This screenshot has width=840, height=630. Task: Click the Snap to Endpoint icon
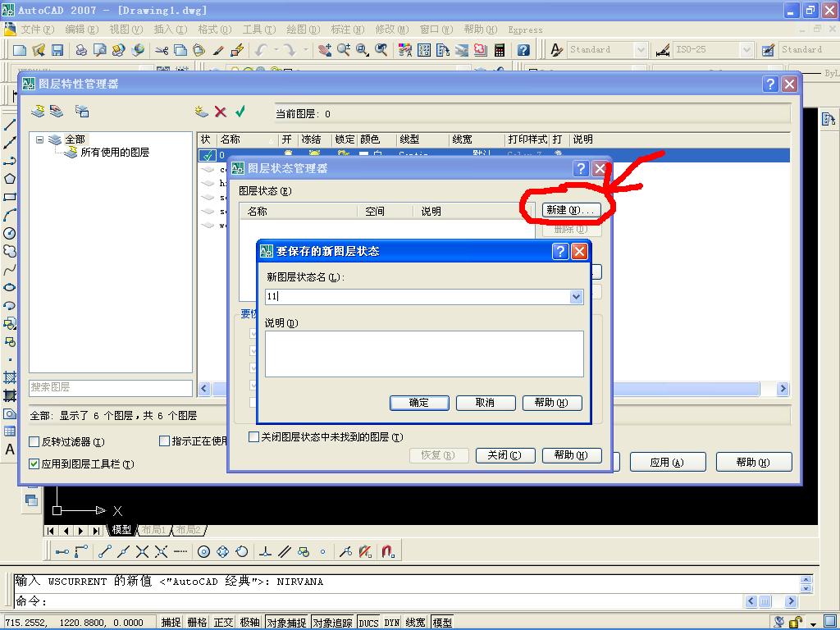104,551
